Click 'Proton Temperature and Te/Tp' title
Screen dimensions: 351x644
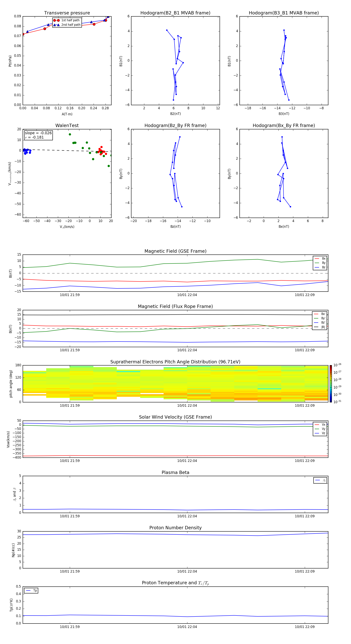175,583
